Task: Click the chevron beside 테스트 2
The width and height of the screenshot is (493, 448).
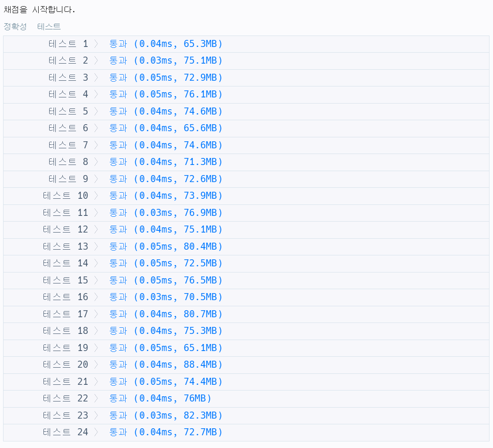Action: point(96,60)
